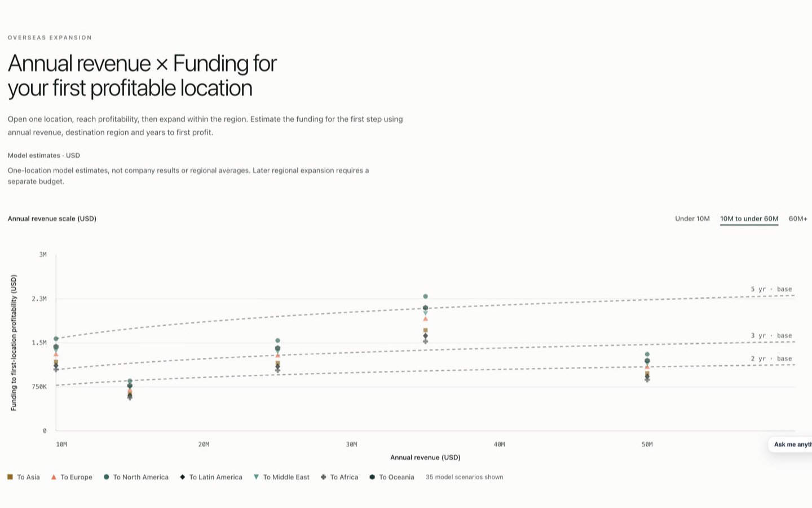Click the Annual revenue (USD) x-axis title
The image size is (812, 508).
click(425, 457)
